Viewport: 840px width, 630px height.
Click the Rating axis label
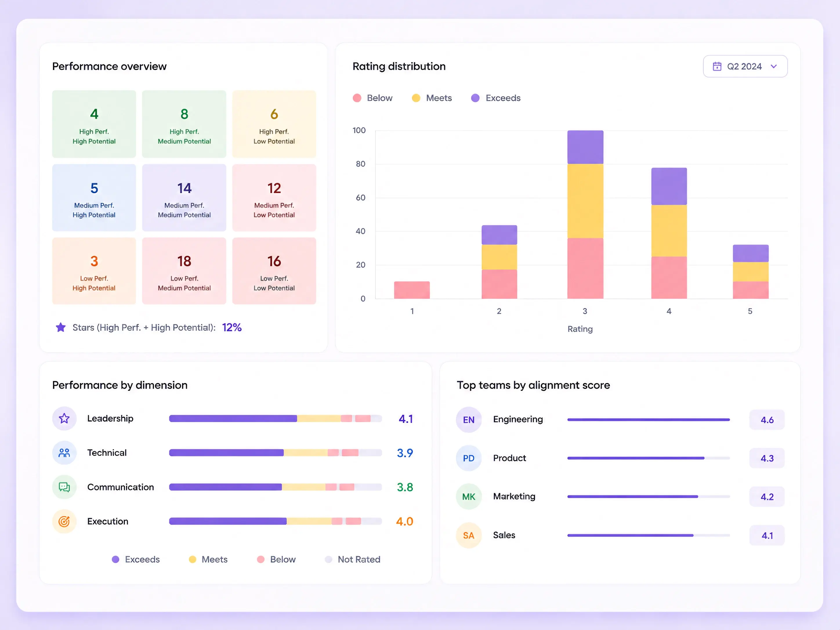(x=580, y=329)
